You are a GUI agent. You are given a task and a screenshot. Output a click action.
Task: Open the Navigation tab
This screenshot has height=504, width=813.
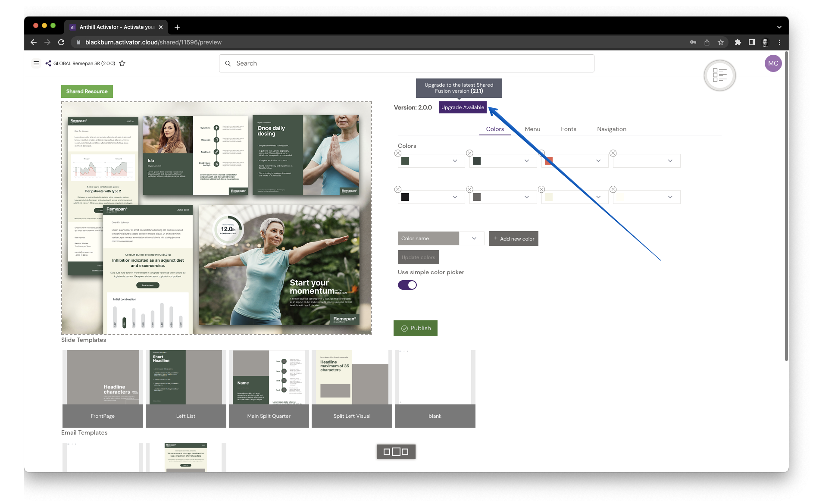612,129
